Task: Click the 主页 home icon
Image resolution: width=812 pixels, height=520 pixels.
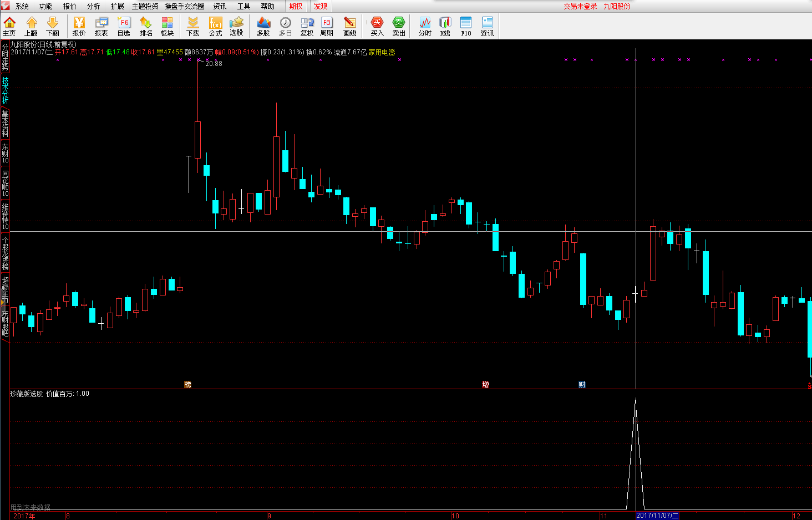Action: pos(9,26)
